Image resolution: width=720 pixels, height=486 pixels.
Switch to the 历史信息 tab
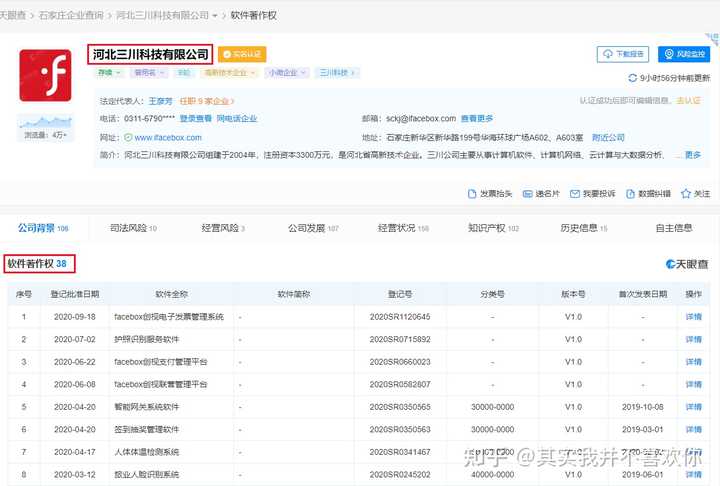click(584, 228)
